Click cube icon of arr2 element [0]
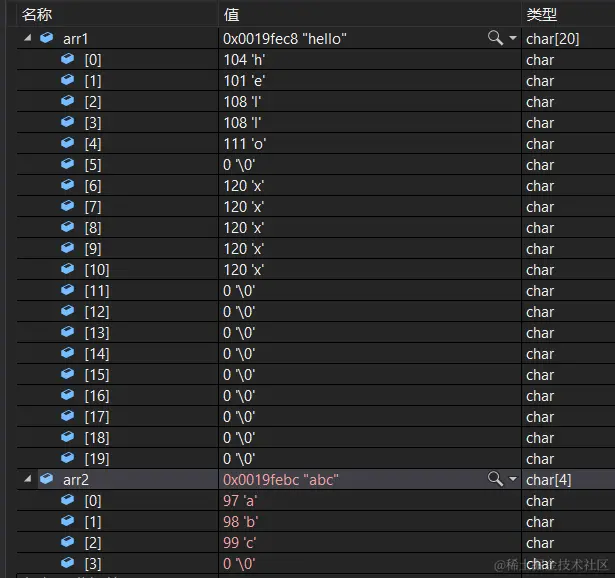The image size is (615, 578). click(67, 500)
